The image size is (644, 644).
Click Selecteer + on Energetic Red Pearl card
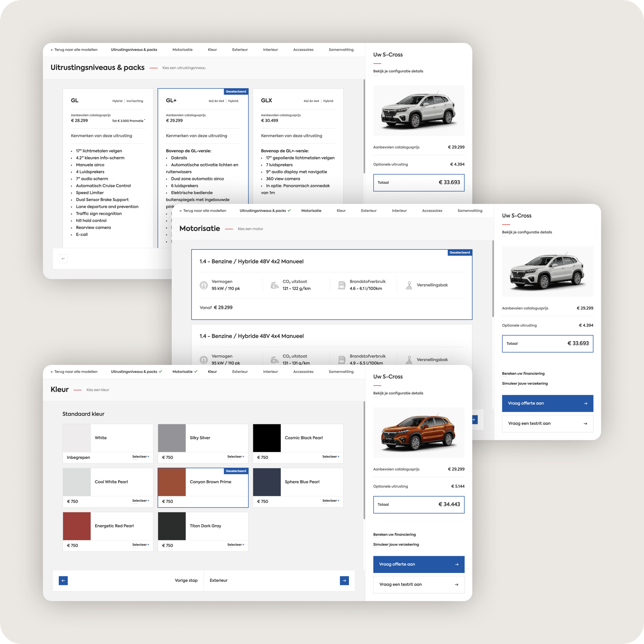[141, 544]
